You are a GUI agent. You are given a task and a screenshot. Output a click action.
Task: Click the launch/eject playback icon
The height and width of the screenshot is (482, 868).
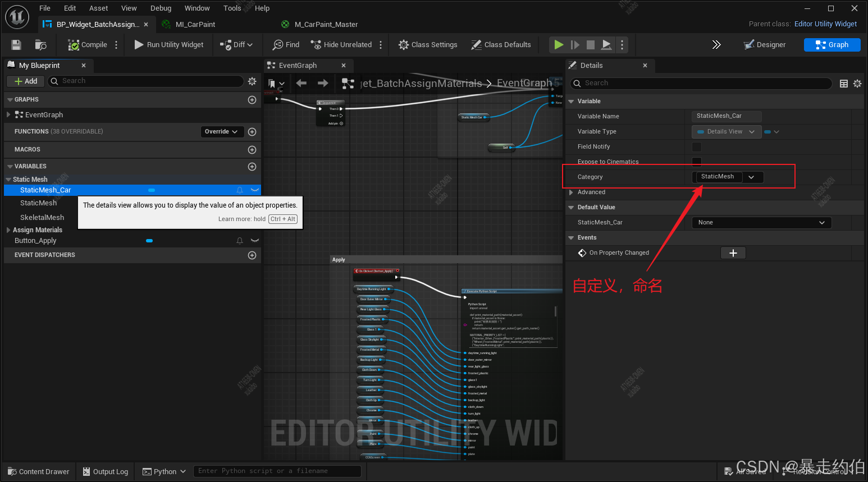point(606,45)
